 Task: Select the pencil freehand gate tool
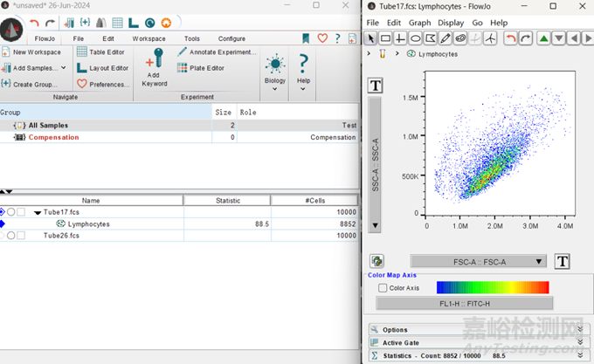(445, 38)
